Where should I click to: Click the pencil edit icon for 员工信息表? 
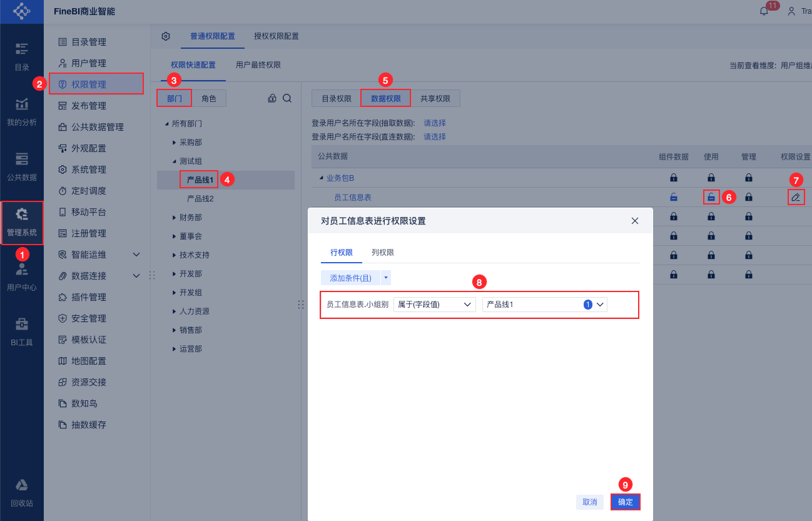[x=796, y=197]
